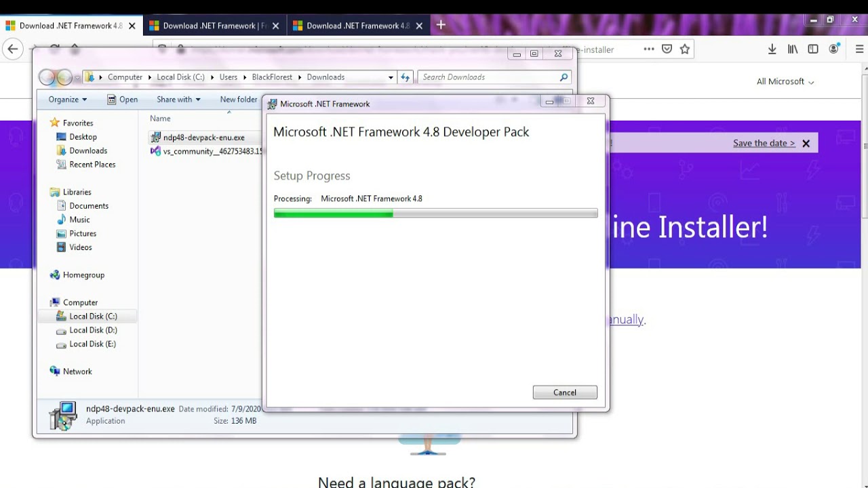Close the second Download .NET Framework tab
Image resolution: width=868 pixels, height=488 pixels.
coord(275,26)
